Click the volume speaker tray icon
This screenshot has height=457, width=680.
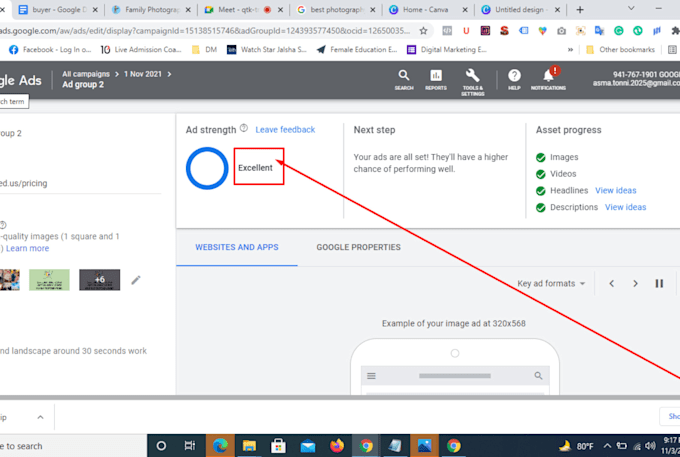650,446
